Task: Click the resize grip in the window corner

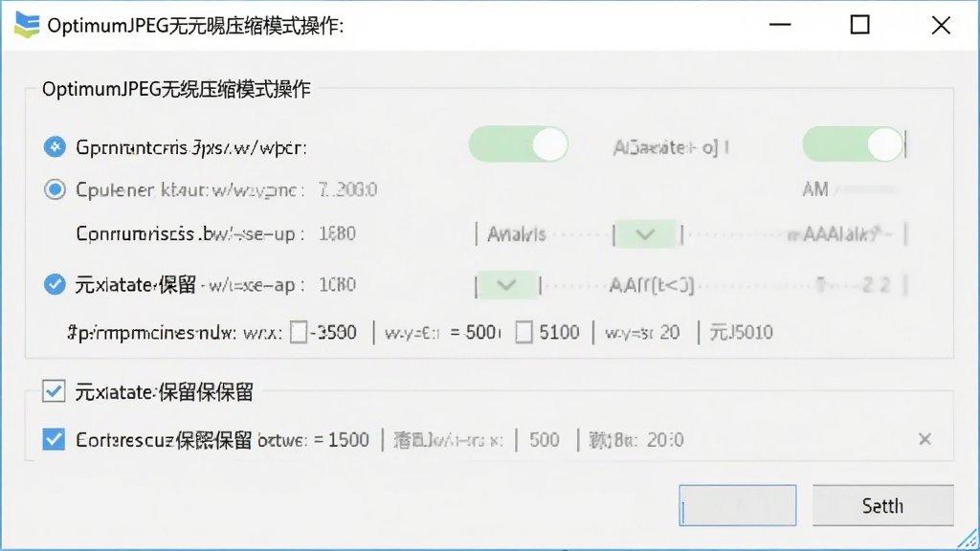Action: click(968, 540)
